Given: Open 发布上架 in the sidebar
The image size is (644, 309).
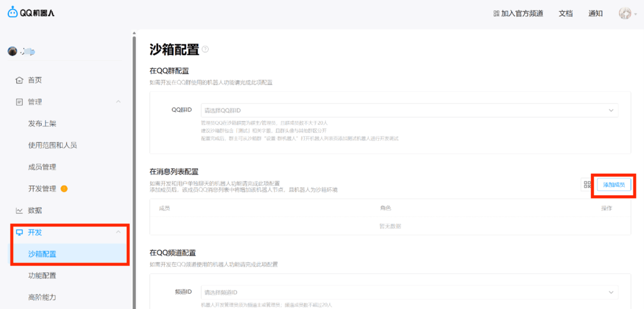Looking at the screenshot, I should tap(42, 124).
